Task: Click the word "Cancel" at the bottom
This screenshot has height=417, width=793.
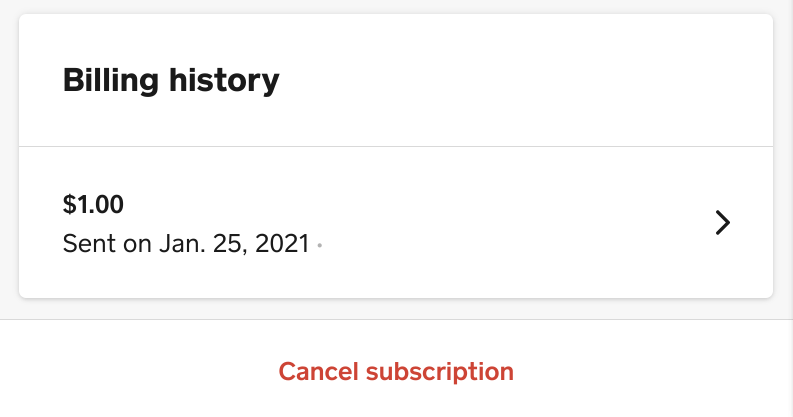Action: [x=319, y=372]
